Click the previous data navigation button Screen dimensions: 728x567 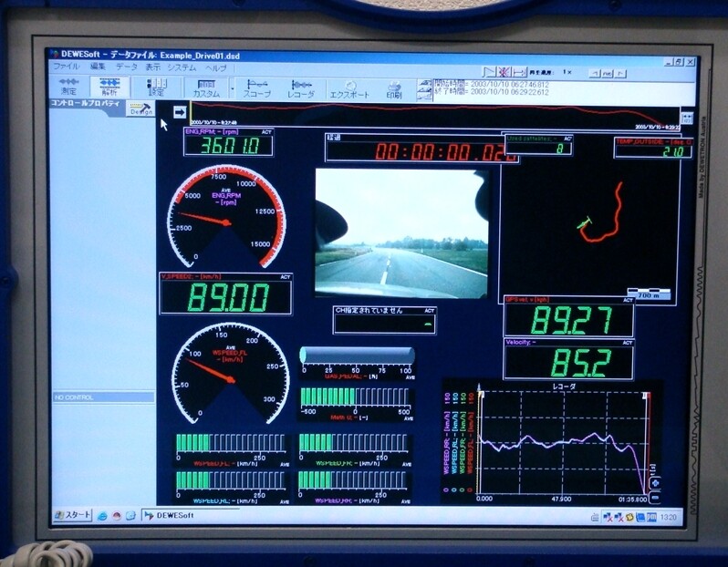click(594, 73)
